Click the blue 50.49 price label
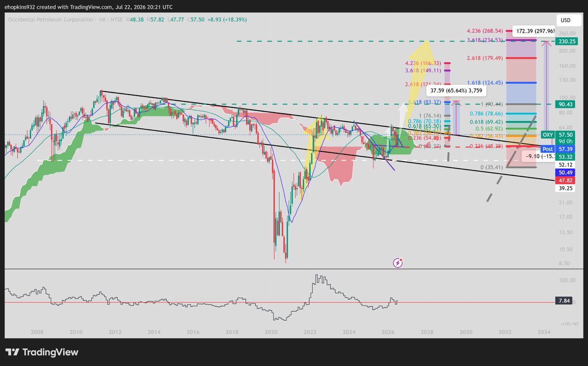 pos(565,173)
